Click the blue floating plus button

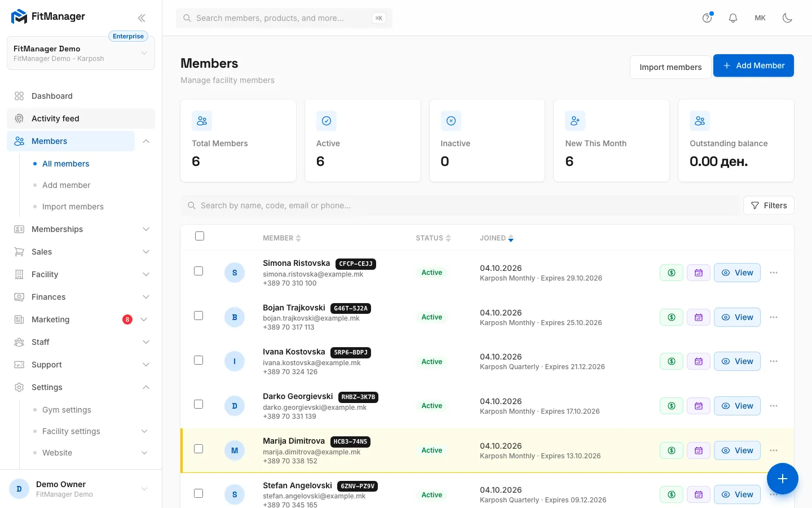(x=782, y=479)
